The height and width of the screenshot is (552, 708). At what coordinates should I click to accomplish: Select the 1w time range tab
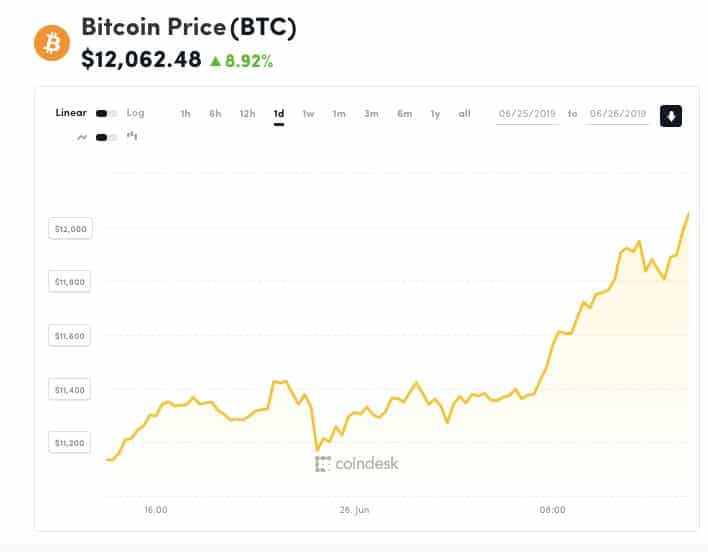[x=308, y=114]
